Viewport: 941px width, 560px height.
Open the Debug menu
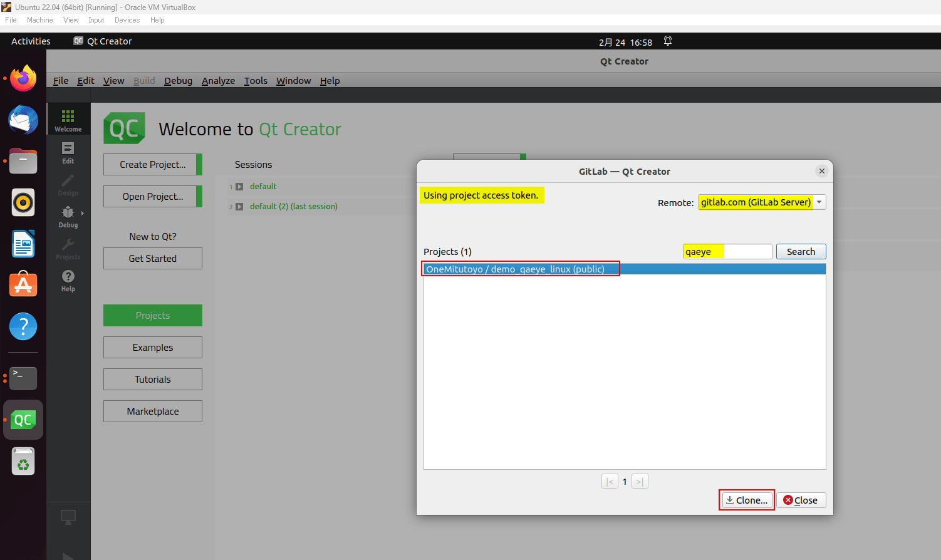[178, 81]
